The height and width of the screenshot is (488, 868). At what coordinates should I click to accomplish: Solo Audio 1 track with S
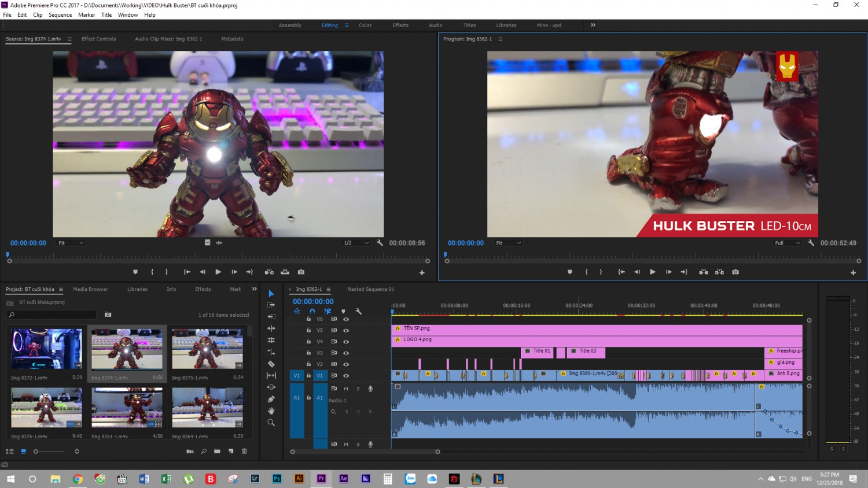coord(358,389)
